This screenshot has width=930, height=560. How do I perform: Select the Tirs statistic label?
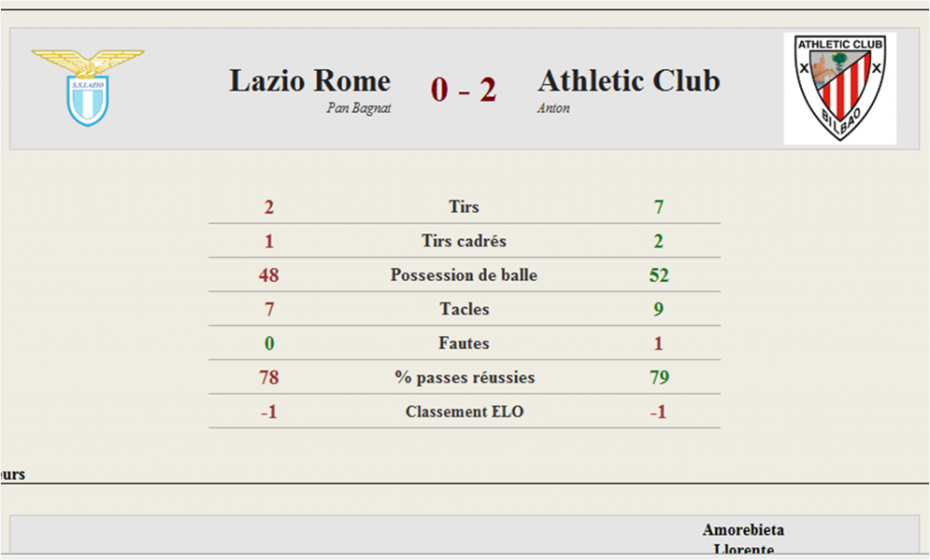coord(464,207)
